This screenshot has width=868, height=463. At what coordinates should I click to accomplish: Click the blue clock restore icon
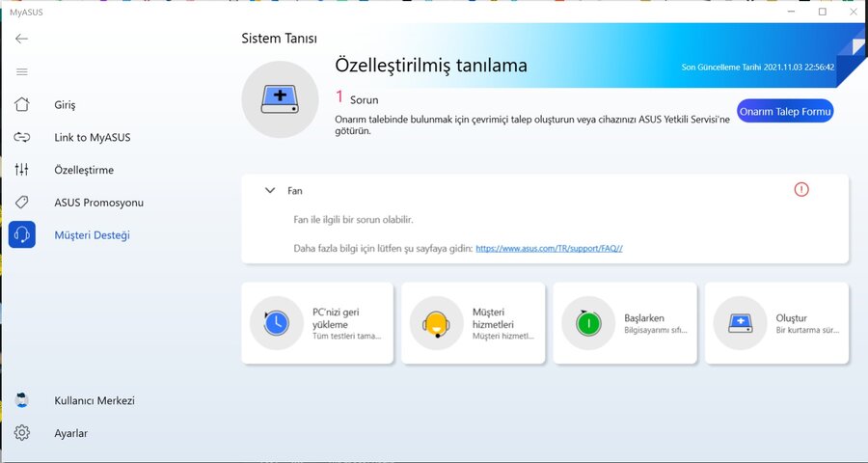(276, 323)
